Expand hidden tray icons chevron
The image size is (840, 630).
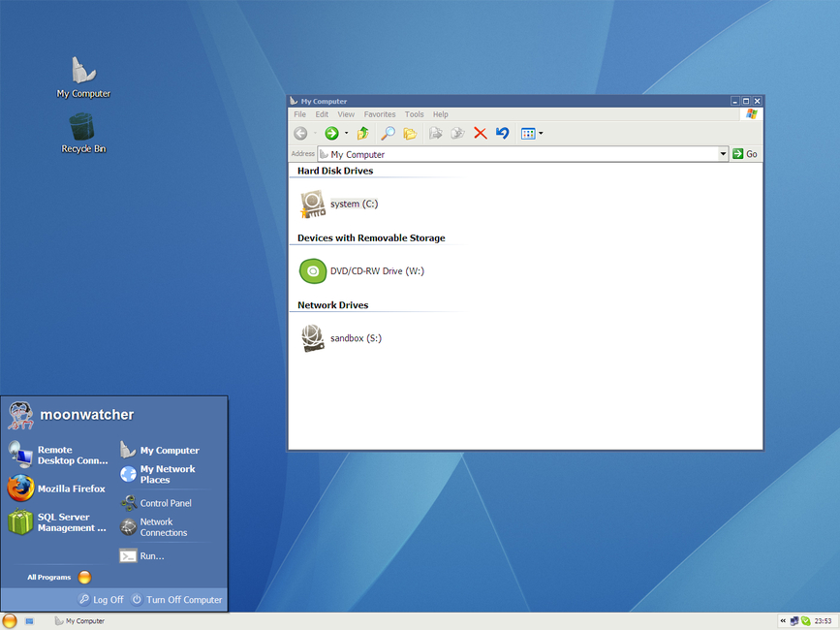tap(783, 621)
